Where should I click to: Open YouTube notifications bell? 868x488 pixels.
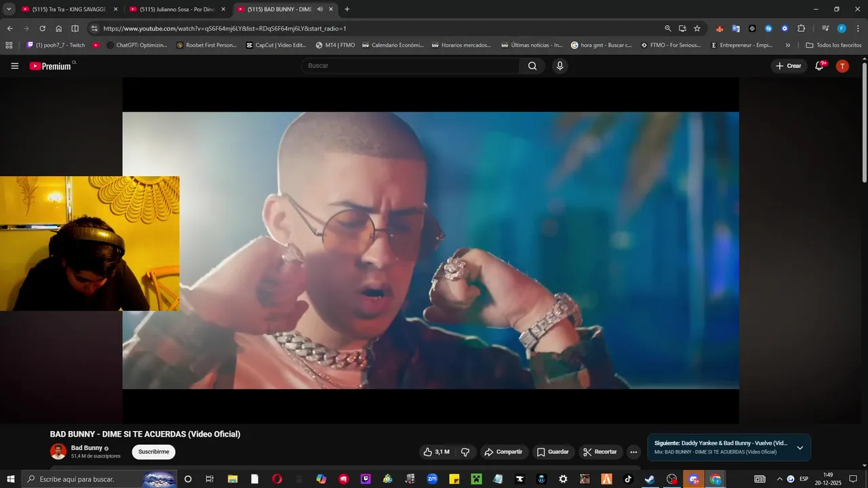[819, 66]
